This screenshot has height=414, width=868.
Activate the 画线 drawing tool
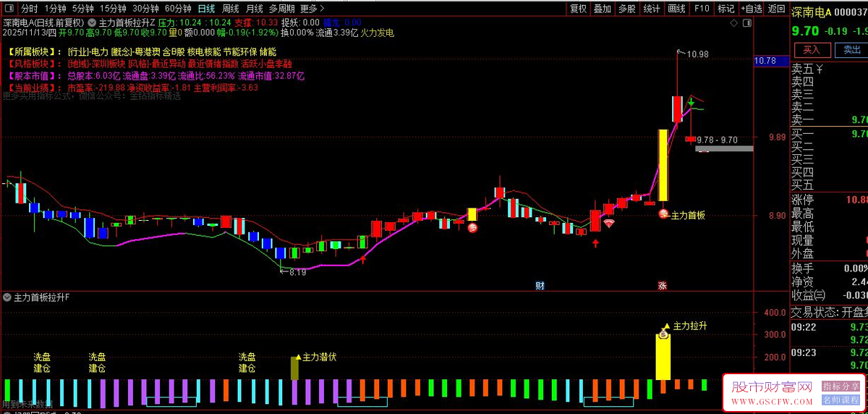tap(676, 9)
